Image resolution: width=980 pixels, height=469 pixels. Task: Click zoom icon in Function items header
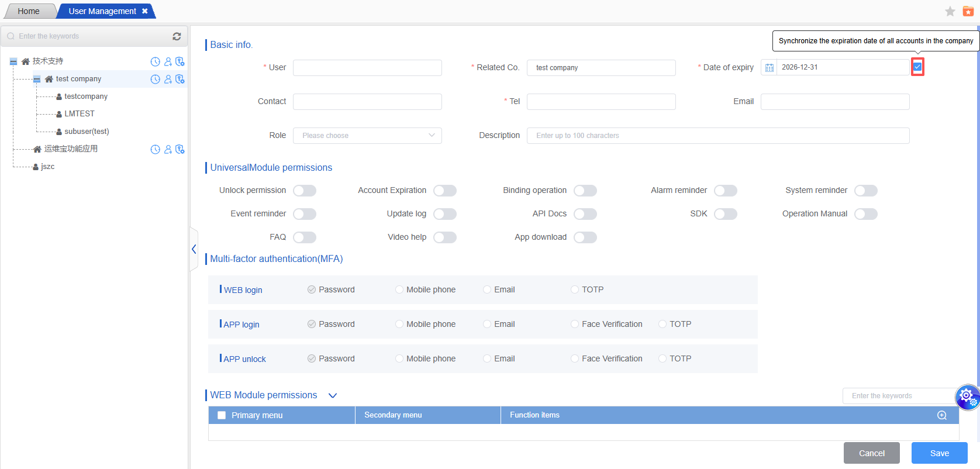(x=942, y=415)
